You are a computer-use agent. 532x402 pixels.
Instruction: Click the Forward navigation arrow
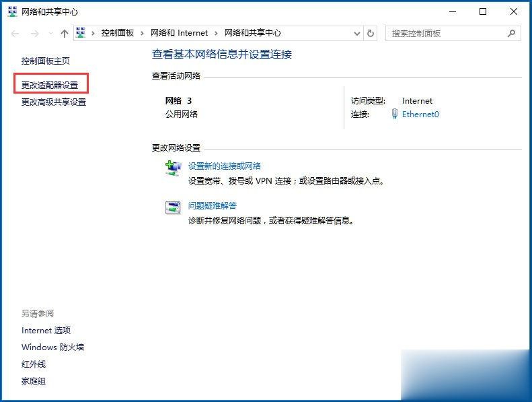34,33
